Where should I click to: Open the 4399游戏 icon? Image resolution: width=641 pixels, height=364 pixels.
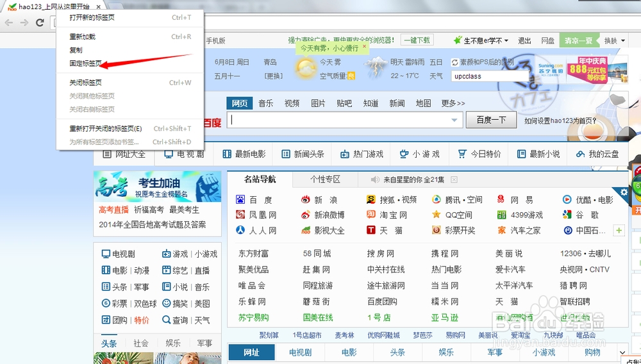click(501, 215)
